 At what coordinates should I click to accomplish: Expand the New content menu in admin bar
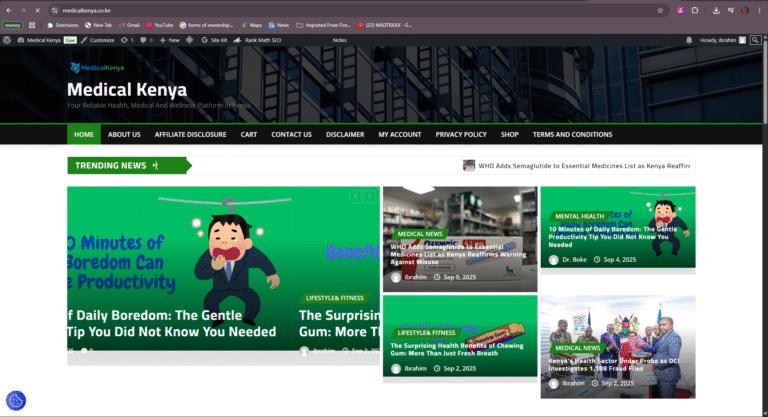coord(169,40)
